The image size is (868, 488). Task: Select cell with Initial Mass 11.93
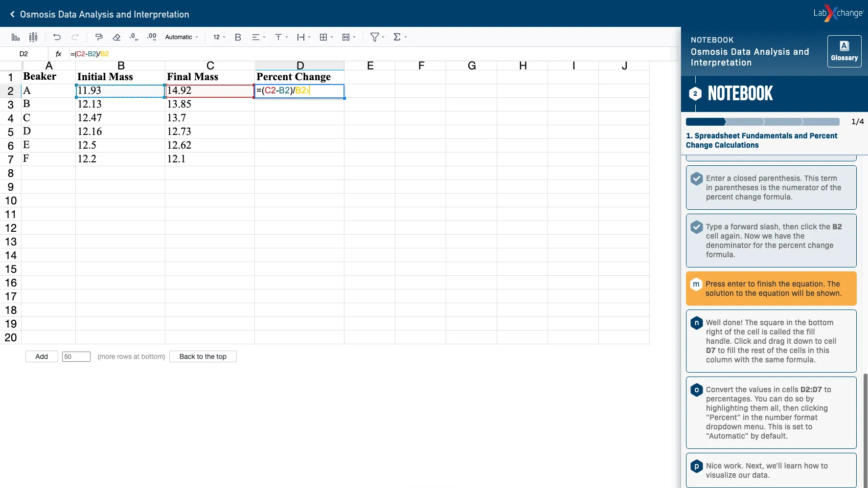tap(120, 90)
